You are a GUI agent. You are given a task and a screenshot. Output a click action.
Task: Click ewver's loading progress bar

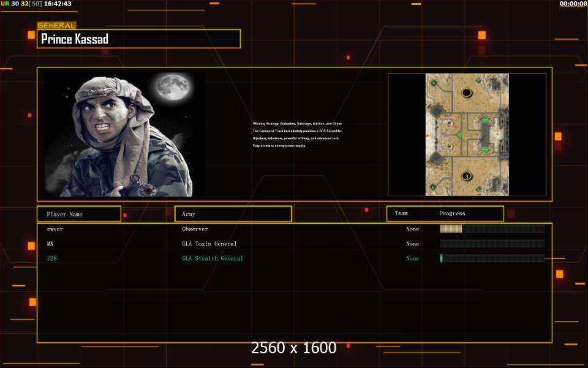click(492, 229)
